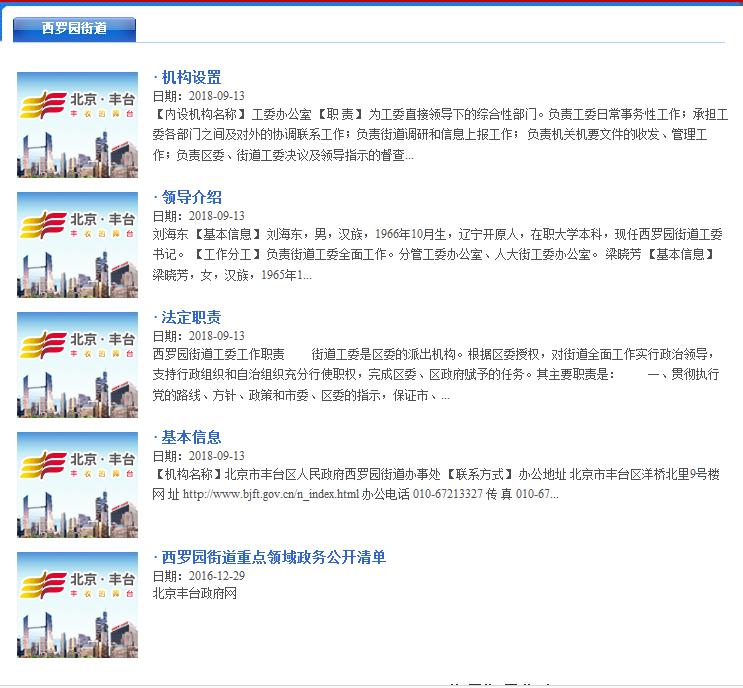Image resolution: width=743 pixels, height=688 pixels.
Task: Open the 领导介绍 article link
Action: pos(191,198)
